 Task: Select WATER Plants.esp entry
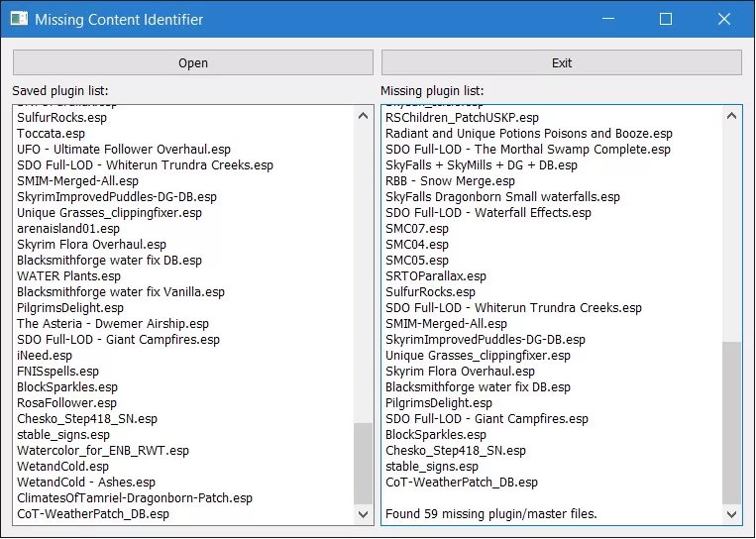69,276
